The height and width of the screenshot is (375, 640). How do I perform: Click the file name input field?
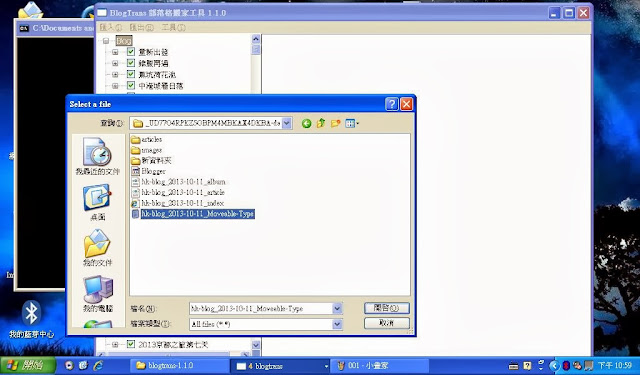(x=261, y=308)
